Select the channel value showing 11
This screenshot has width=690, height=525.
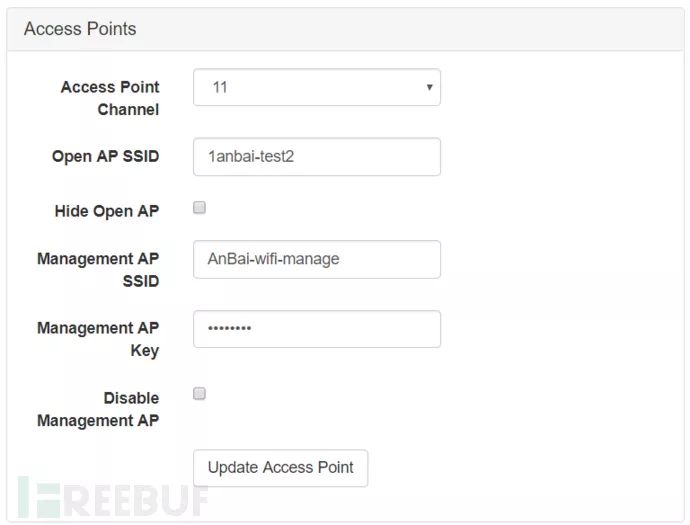pos(221,87)
